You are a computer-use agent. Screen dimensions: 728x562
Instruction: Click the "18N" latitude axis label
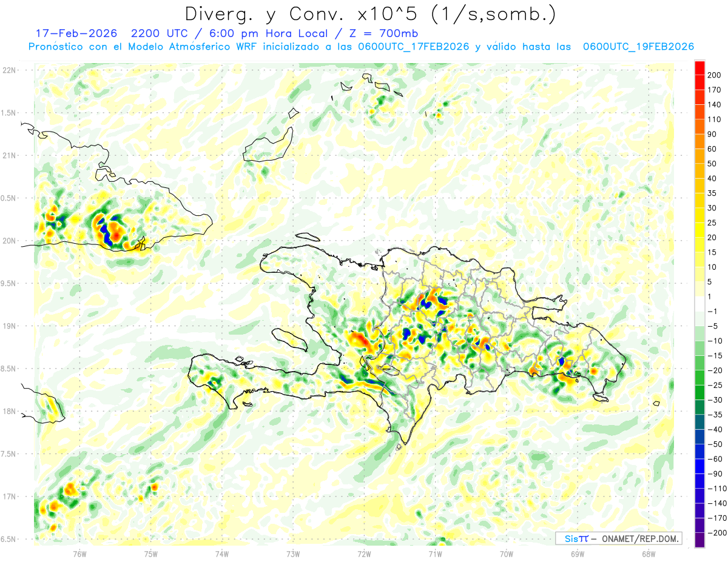pos(8,412)
